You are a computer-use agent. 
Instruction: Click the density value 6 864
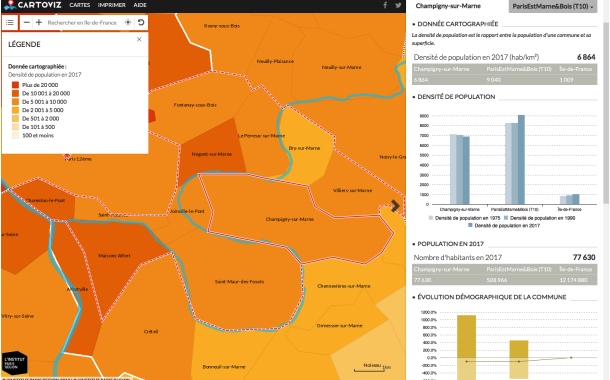tap(586, 57)
